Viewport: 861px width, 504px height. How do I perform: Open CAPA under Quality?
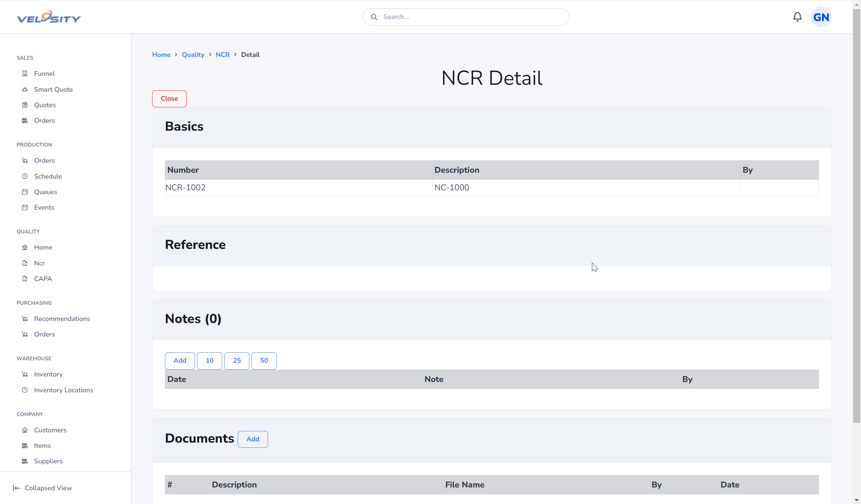(43, 279)
